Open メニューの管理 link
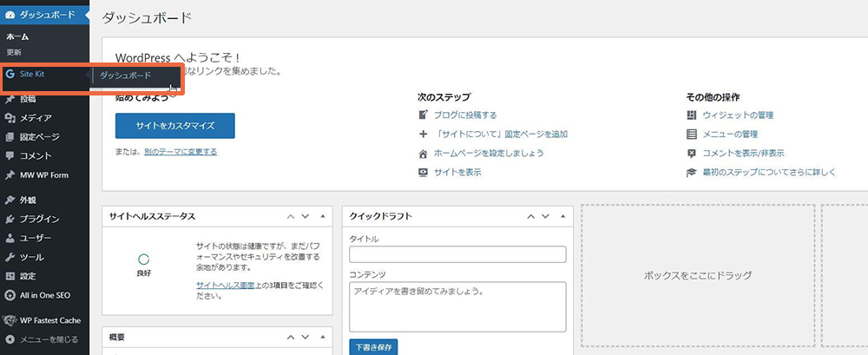This screenshot has height=355, width=868. [730, 134]
